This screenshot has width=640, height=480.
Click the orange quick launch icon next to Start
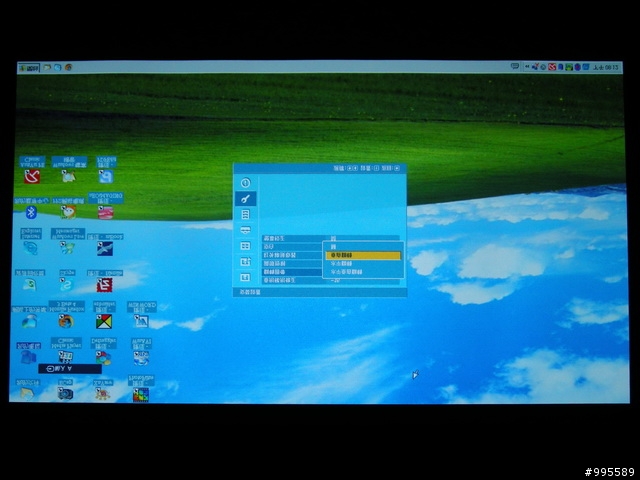(x=69, y=67)
